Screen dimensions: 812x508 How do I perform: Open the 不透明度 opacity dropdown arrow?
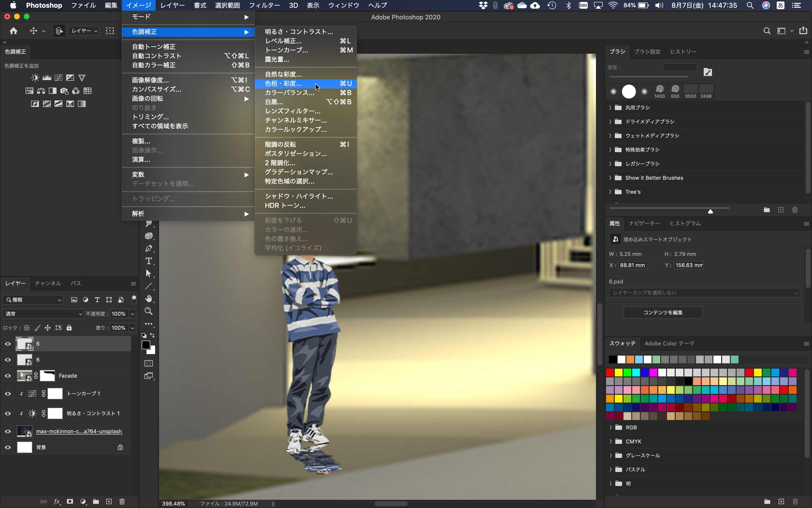pyautogui.click(x=132, y=314)
